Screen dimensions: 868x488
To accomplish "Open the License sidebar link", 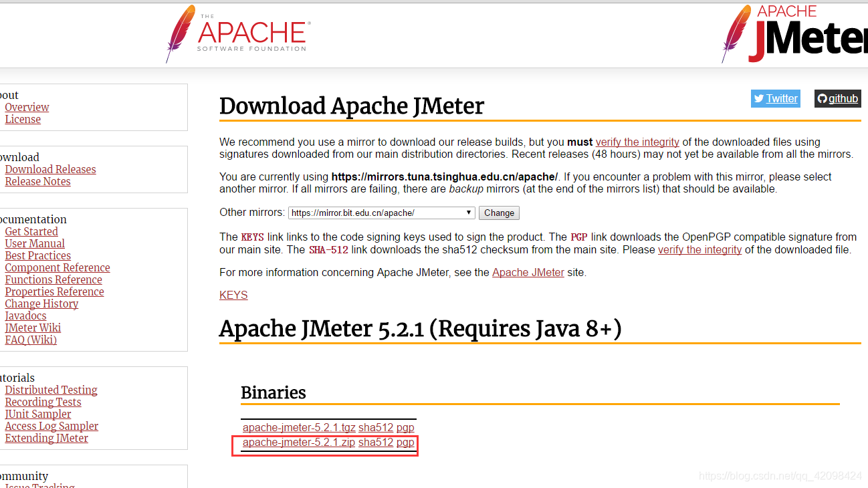I will pos(23,119).
